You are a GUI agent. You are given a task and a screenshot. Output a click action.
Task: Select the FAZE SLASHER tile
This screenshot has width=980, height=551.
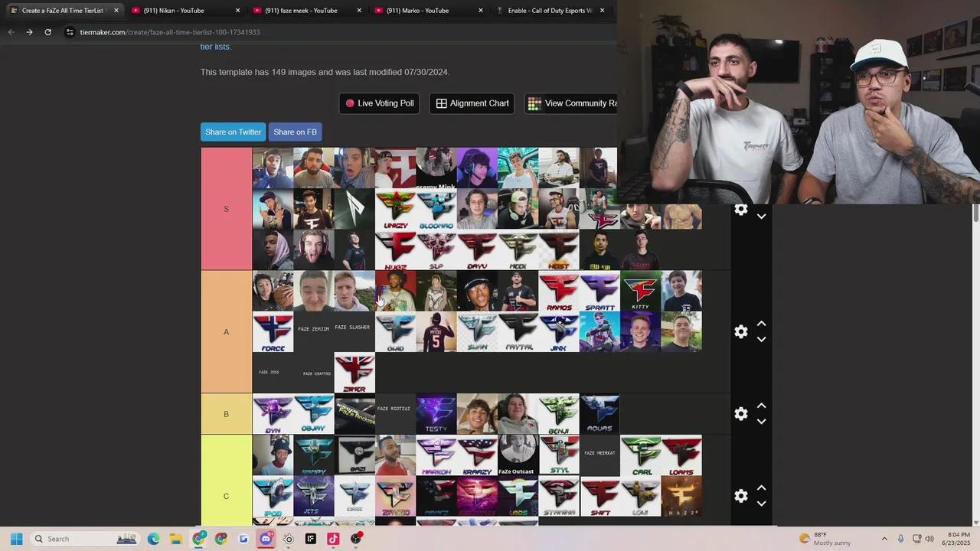click(354, 332)
